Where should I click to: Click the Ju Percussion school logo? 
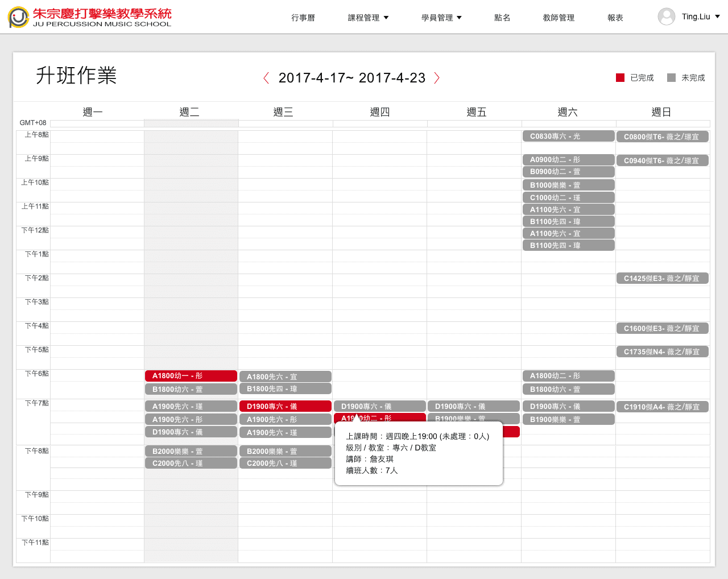tap(90, 17)
